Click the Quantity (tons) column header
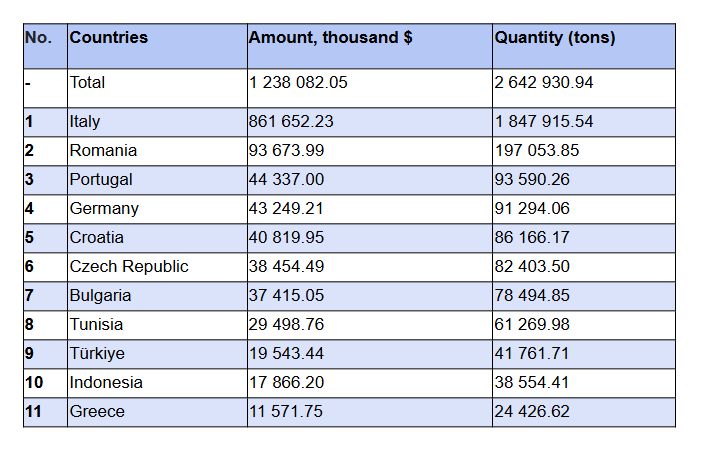The image size is (726, 455). pos(555,38)
